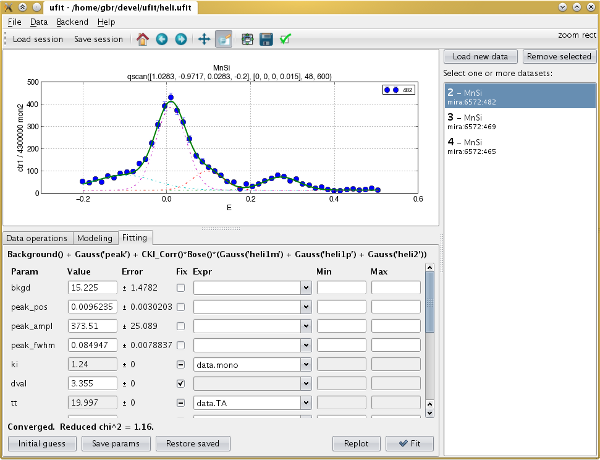Open the Expr dropdown for bkgd row
Image resolution: width=600 pixels, height=460 pixels.
306,288
